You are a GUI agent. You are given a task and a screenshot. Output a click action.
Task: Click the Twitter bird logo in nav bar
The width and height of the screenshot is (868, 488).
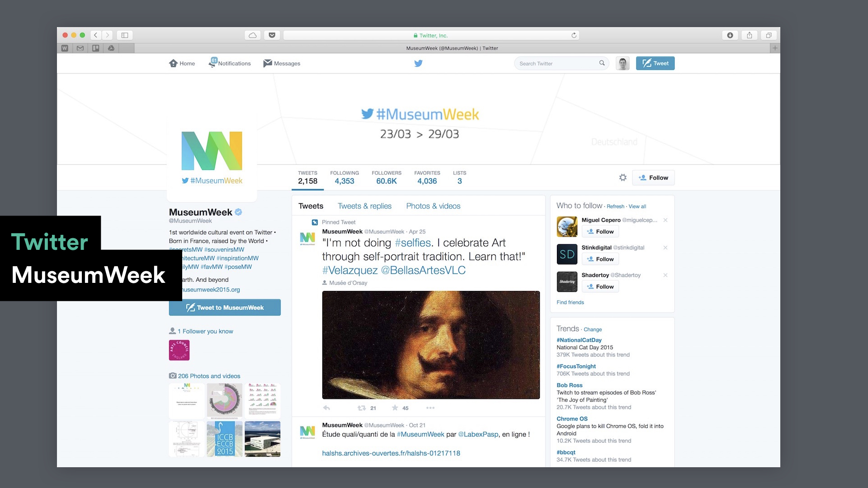(419, 63)
